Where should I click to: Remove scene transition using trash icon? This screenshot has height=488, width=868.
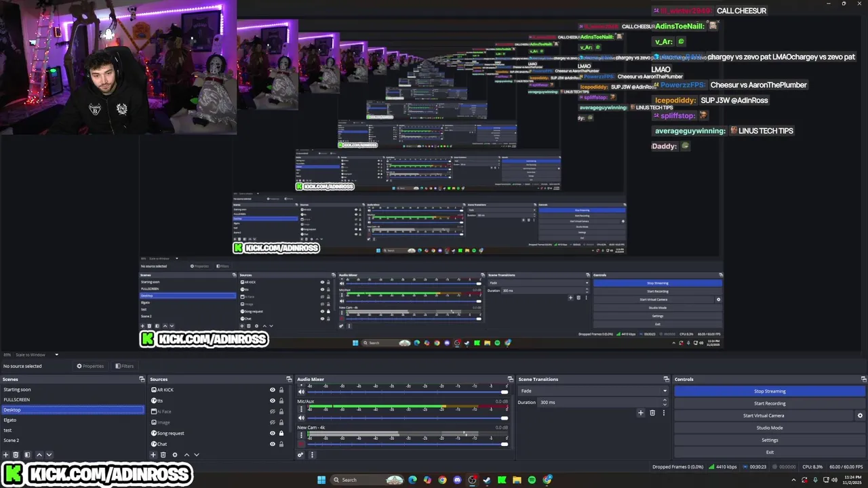point(652,413)
